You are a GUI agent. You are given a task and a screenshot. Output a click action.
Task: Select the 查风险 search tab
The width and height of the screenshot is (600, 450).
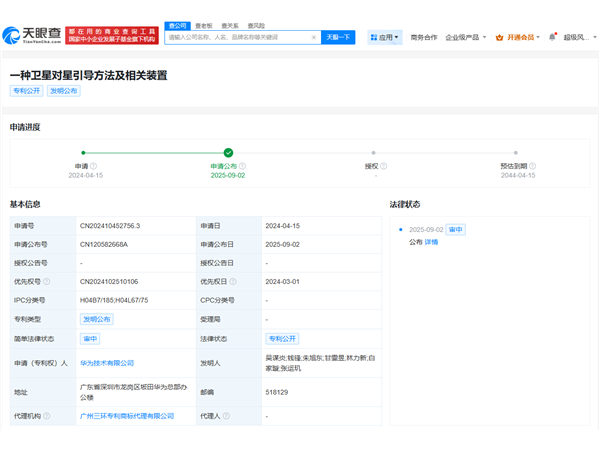tap(256, 26)
